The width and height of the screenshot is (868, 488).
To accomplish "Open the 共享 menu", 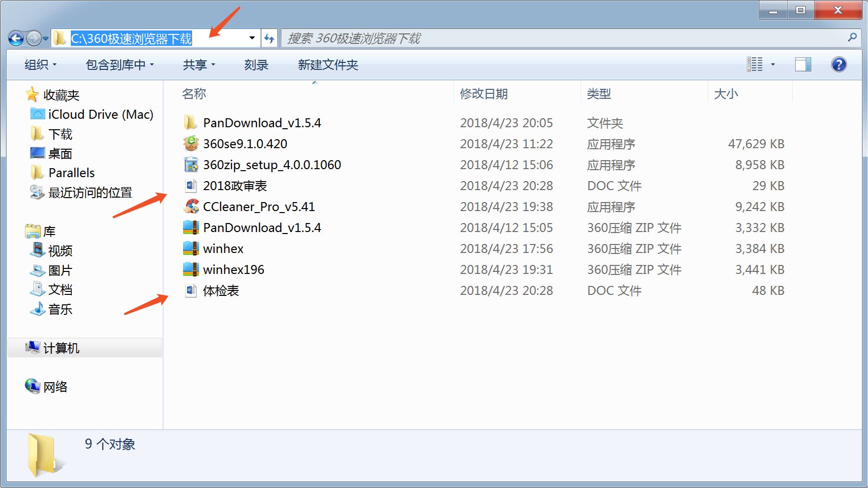I will pyautogui.click(x=199, y=65).
